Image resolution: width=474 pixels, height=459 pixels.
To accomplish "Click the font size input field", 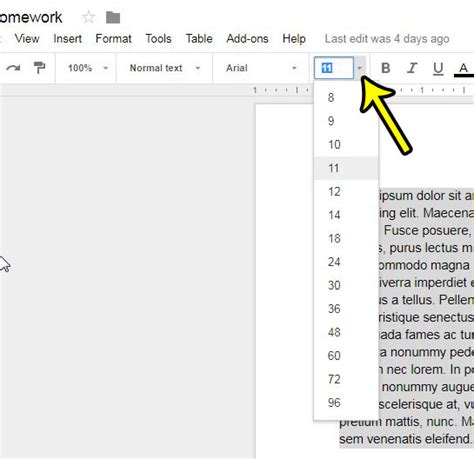I will click(334, 68).
